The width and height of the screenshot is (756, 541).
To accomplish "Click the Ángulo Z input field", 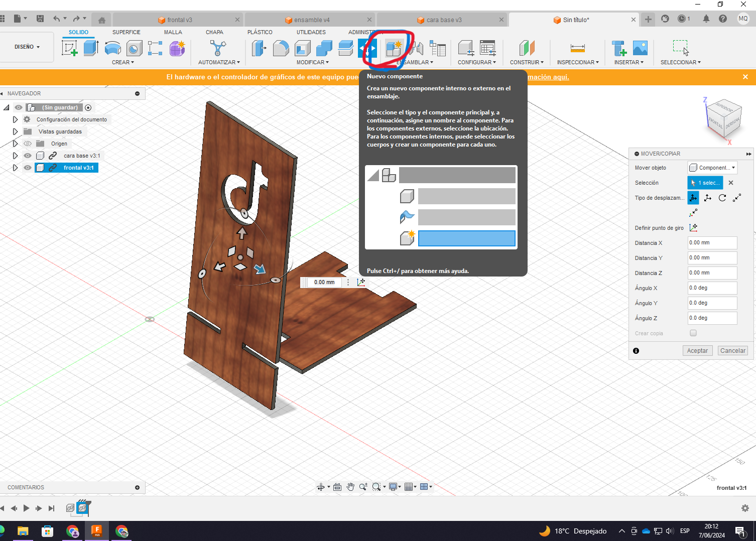I will 712,318.
